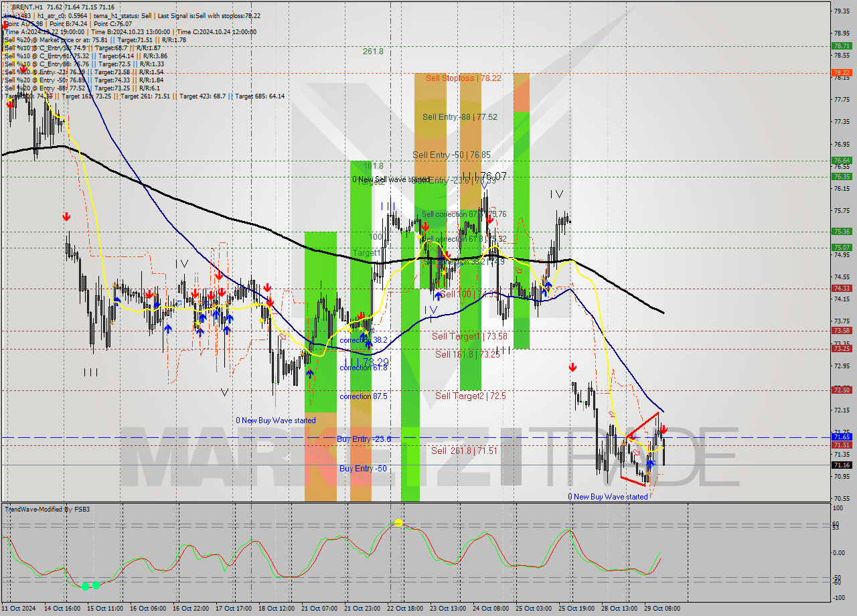Click the oscillator 0.00 level label
This screenshot has width=857, height=616.
pyautogui.click(x=839, y=553)
